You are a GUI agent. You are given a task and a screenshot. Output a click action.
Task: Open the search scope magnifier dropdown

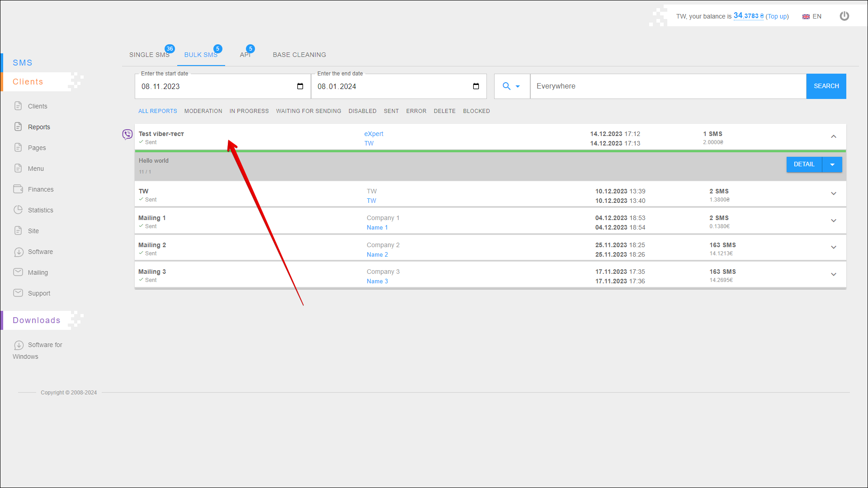coord(511,86)
